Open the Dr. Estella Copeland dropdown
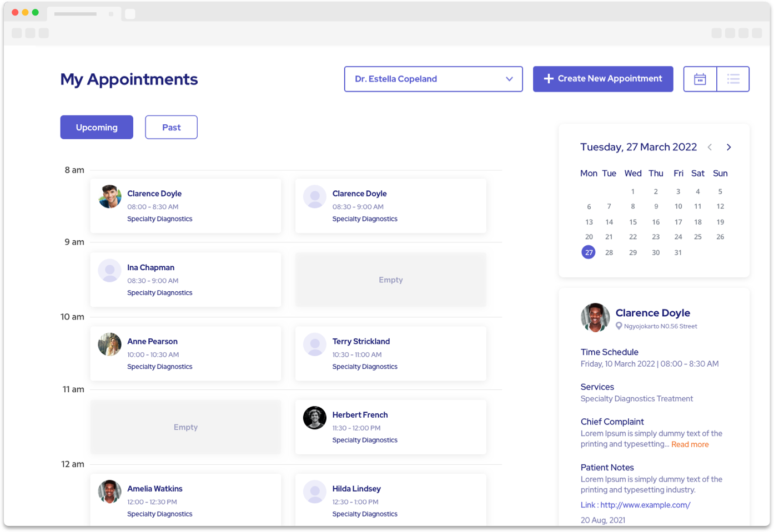This screenshot has width=774, height=532. pyautogui.click(x=433, y=79)
